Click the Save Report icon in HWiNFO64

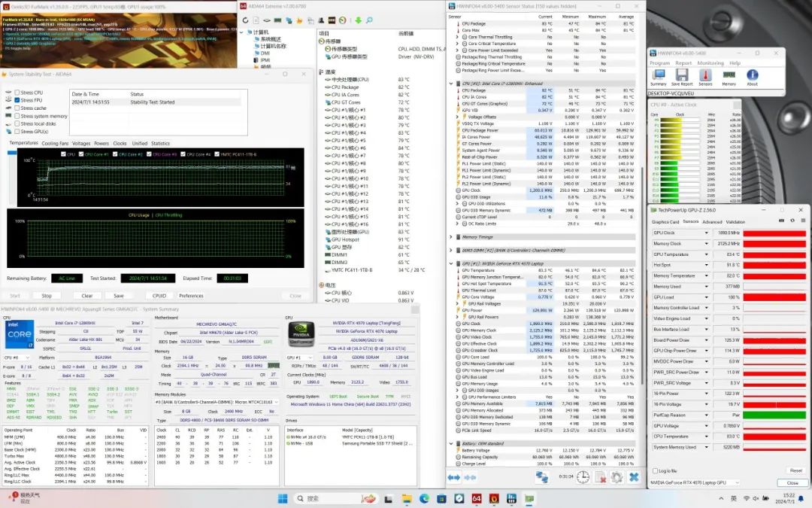click(x=681, y=76)
